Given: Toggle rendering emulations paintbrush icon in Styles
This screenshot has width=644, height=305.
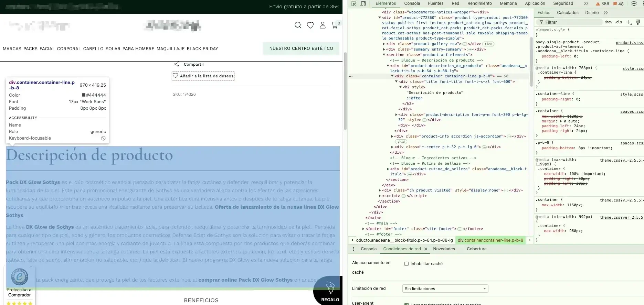Looking at the screenshot, I should pyautogui.click(x=638, y=22).
